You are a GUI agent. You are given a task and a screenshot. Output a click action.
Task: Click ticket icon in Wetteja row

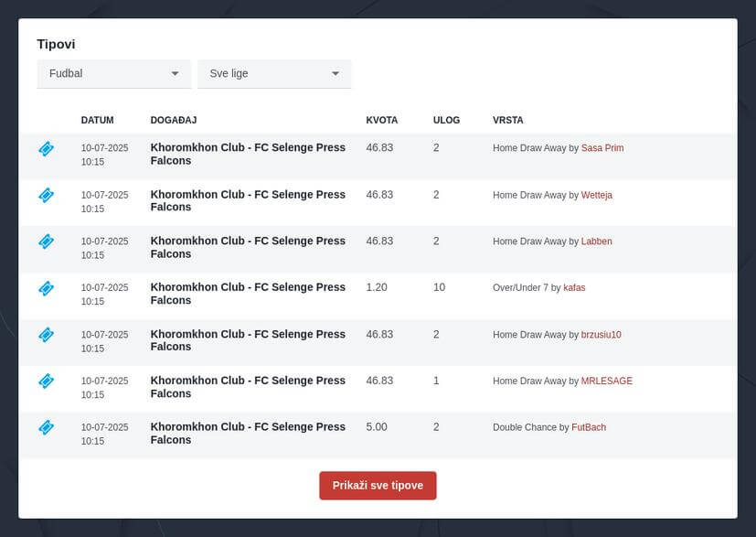pyautogui.click(x=47, y=195)
